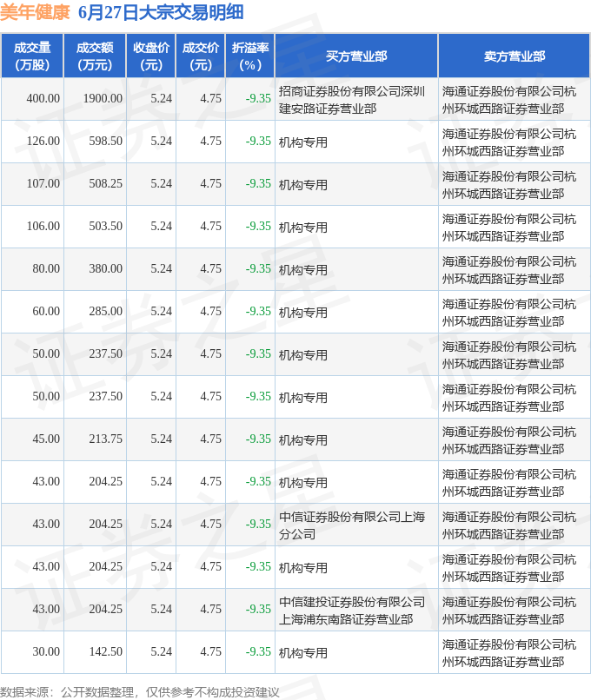Select the 折溢率(%) column header

pyautogui.click(x=250, y=56)
